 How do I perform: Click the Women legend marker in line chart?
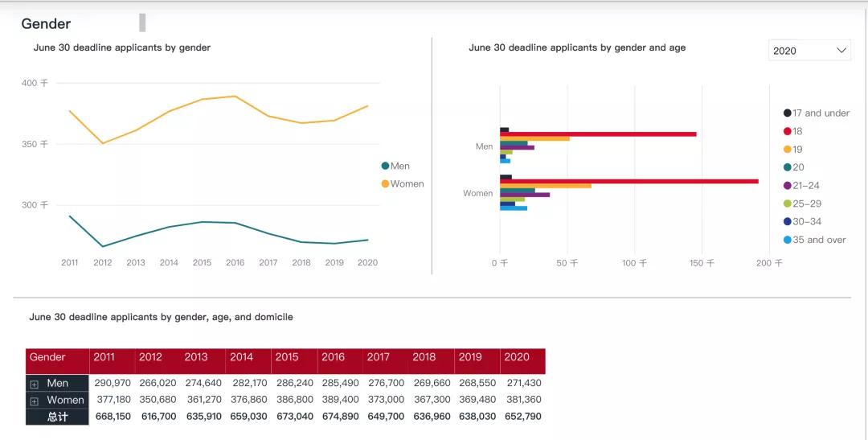click(x=385, y=184)
